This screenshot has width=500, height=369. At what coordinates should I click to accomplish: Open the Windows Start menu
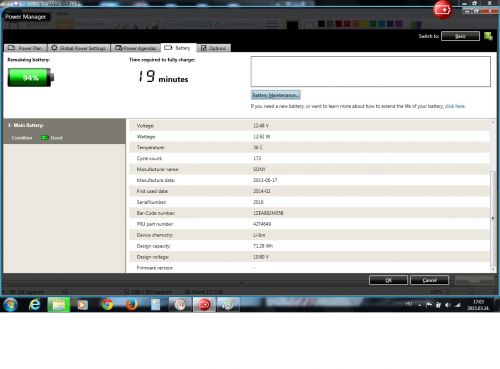point(10,305)
